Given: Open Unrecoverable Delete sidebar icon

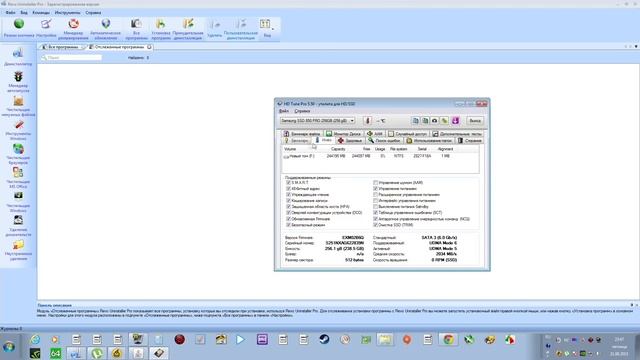Looking at the screenshot, I should coord(18,244).
